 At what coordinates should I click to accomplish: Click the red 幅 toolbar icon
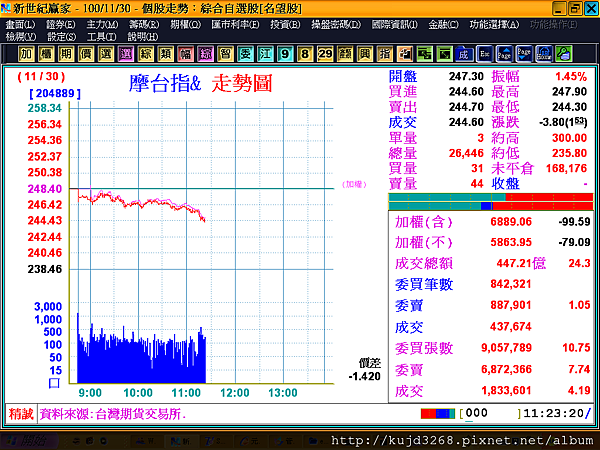click(185, 54)
